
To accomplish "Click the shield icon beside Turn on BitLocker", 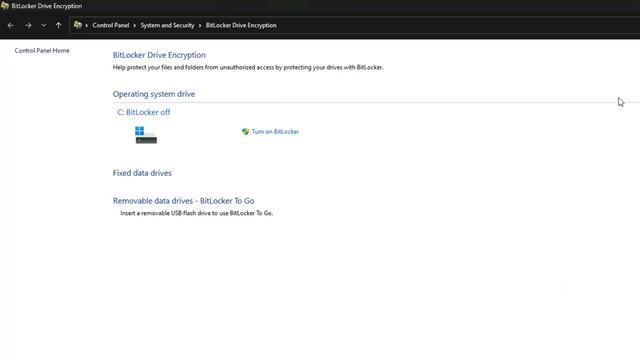I will 245,131.
